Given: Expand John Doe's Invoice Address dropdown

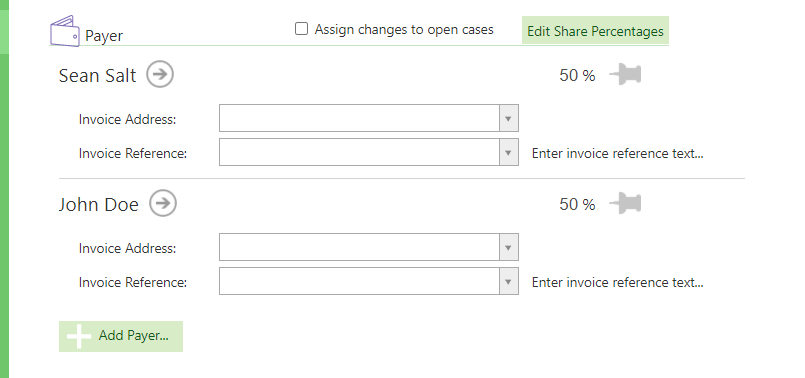Looking at the screenshot, I should pos(508,248).
